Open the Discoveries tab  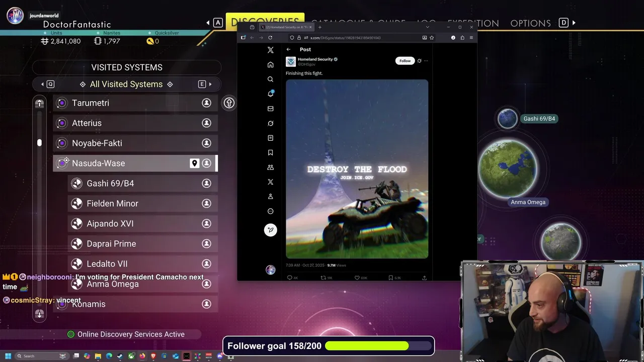265,20
